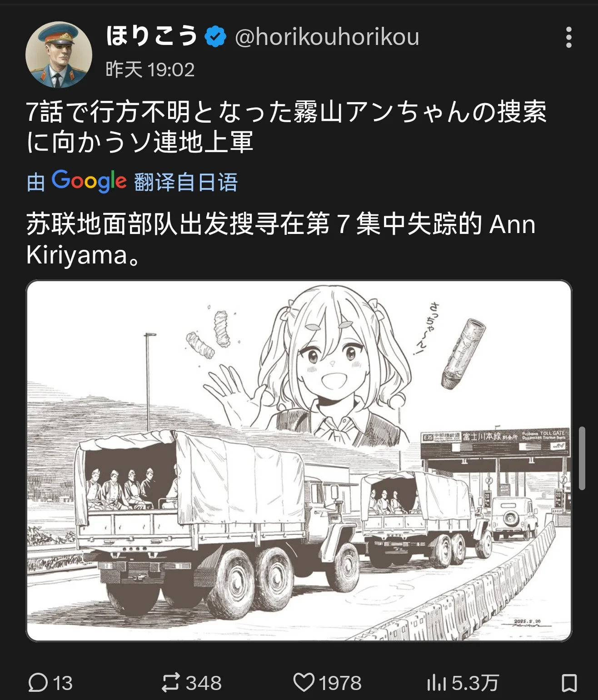Open the attached truck illustration image
598x700 pixels.
point(299,461)
